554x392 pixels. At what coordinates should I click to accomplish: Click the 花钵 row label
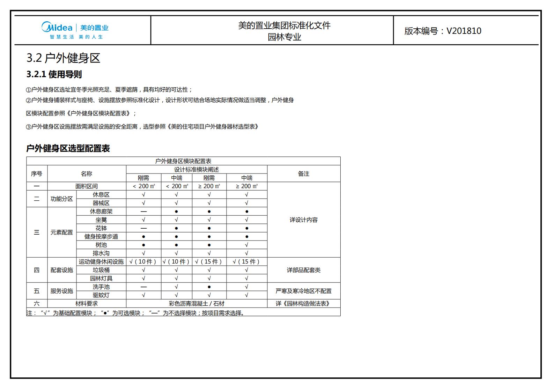(x=101, y=228)
